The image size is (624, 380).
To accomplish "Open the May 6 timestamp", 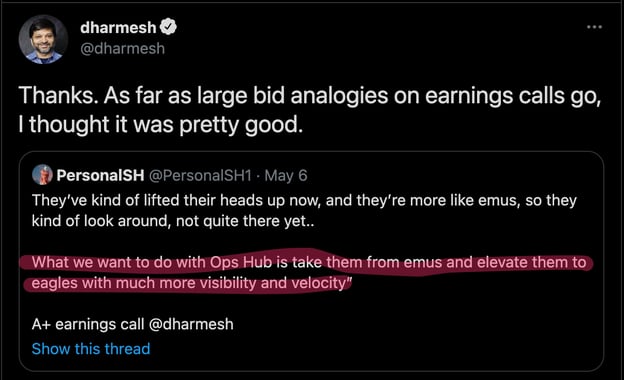I will 286,175.
